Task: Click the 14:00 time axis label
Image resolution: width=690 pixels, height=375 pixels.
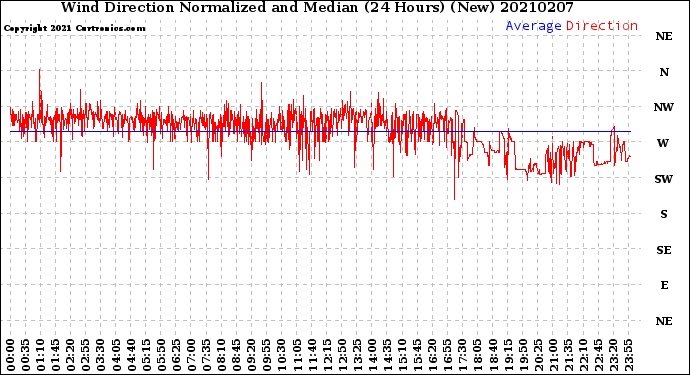Action: click(372, 355)
